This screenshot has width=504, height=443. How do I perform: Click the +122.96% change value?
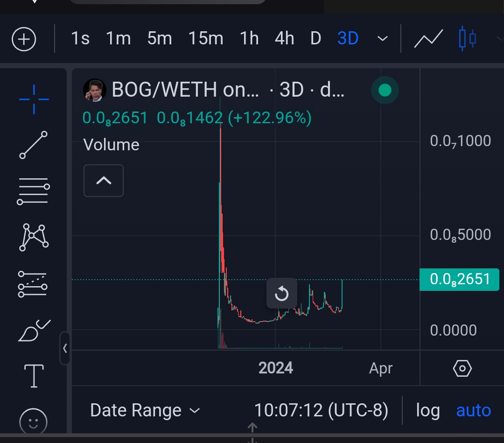270,118
